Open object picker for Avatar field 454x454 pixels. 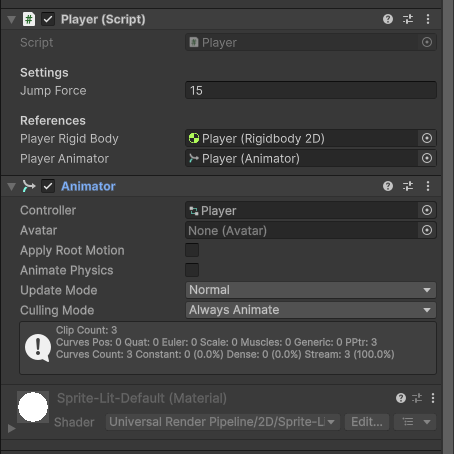pyautogui.click(x=427, y=230)
